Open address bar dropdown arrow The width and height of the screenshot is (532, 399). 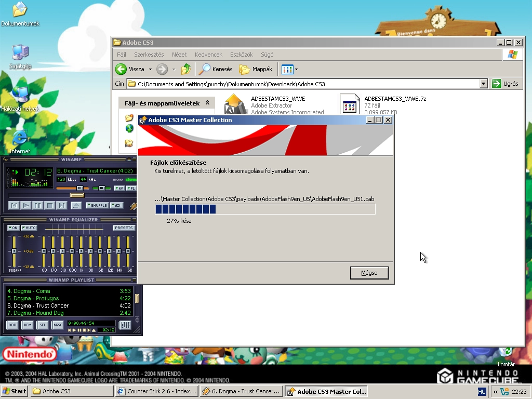click(x=484, y=84)
